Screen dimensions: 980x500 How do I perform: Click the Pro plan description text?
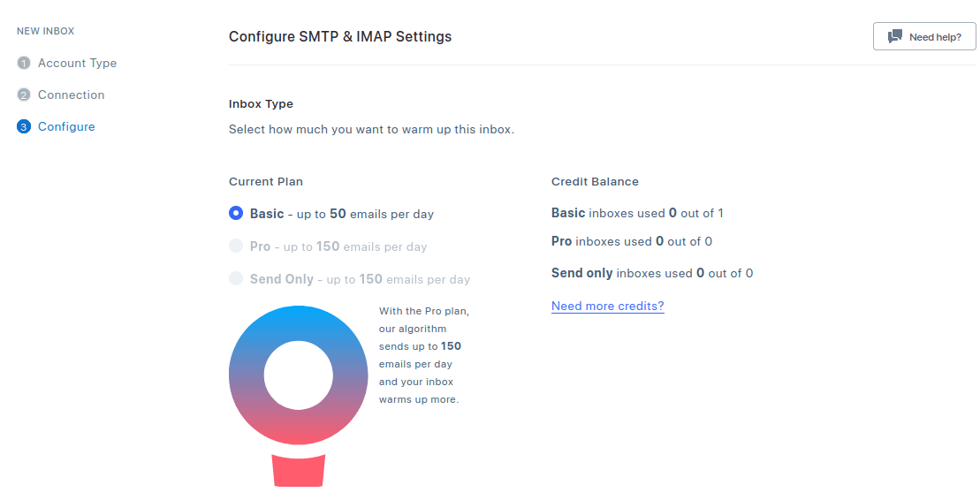pyautogui.click(x=420, y=355)
